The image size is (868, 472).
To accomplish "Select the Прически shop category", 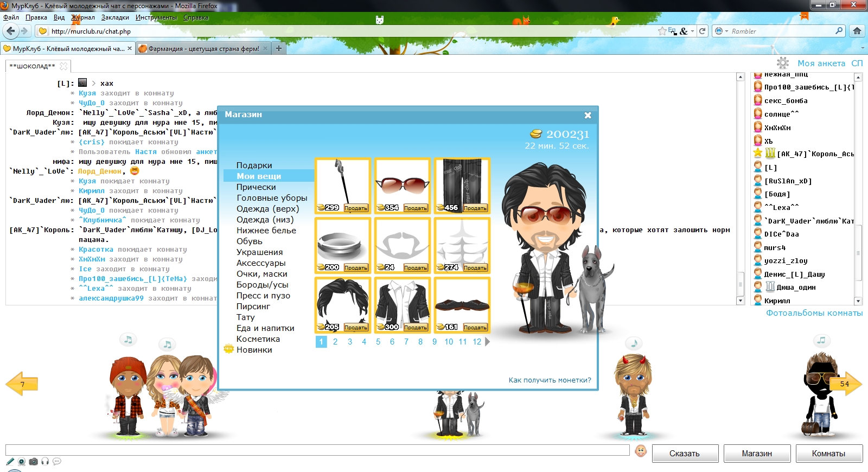I will [256, 187].
